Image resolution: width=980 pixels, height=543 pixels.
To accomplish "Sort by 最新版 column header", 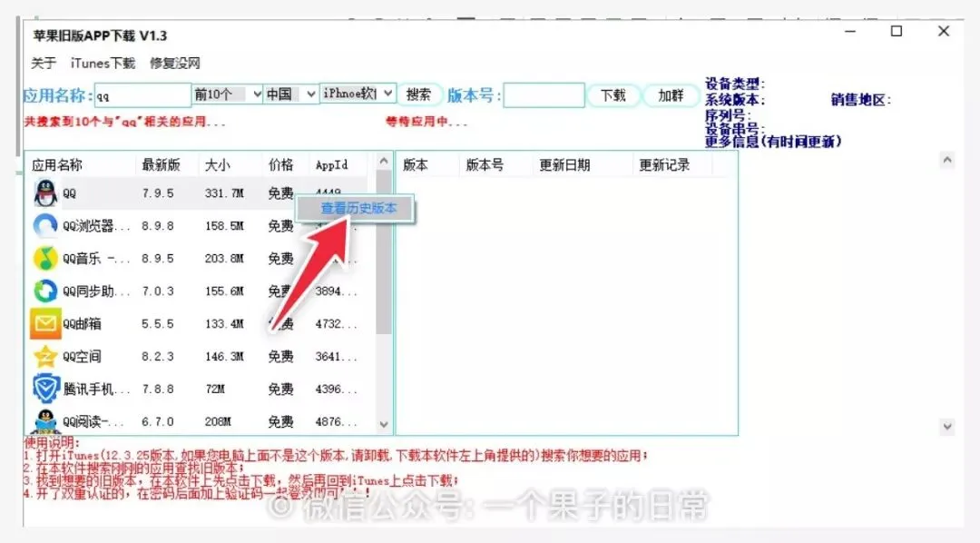I will 162,165.
